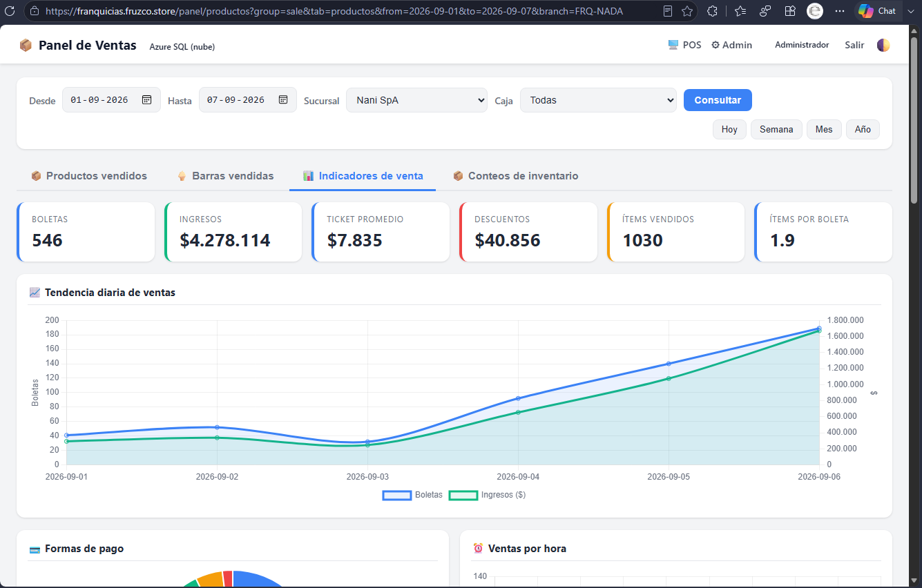The height and width of the screenshot is (588, 922).
Task: Open the browser profile avatar
Action: click(x=815, y=11)
